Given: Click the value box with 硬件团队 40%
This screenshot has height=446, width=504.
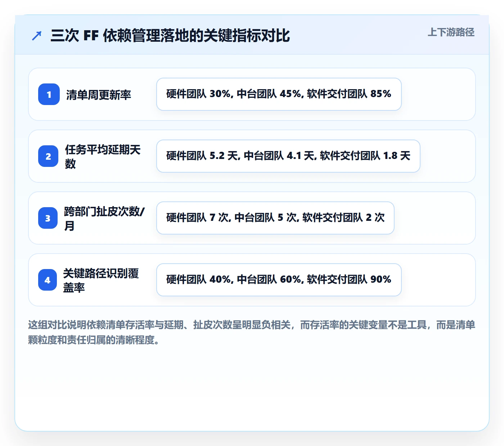Looking at the screenshot, I should 279,280.
